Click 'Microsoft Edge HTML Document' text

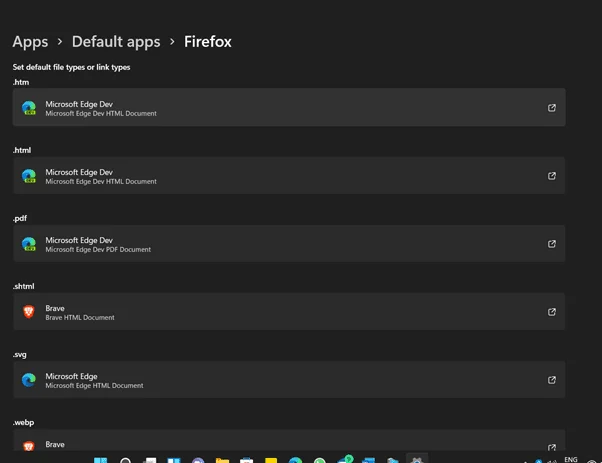(94, 385)
